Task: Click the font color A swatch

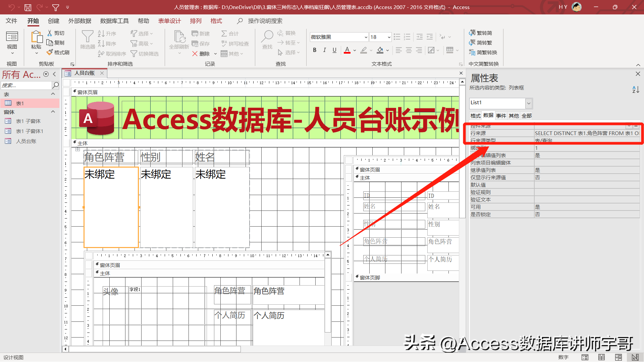Action: coord(347,50)
